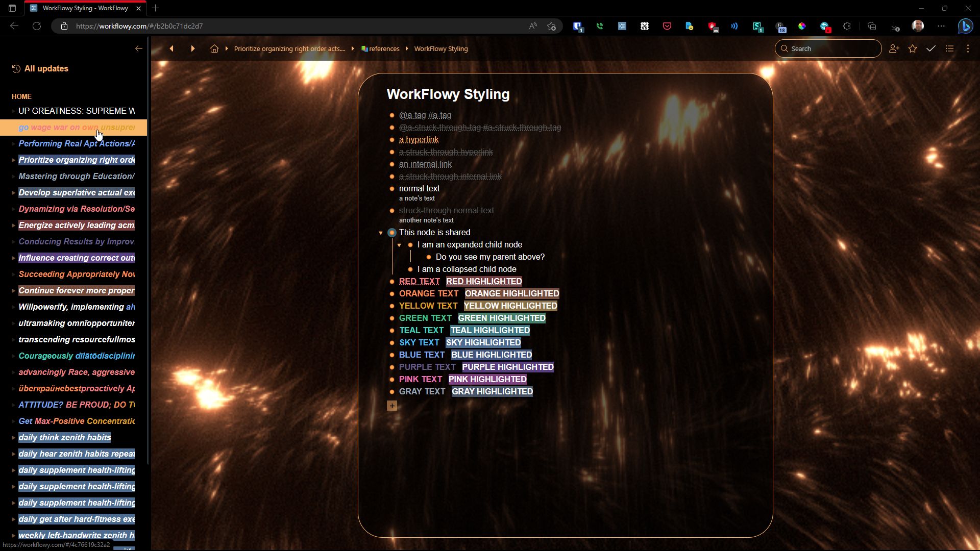Expand 'Prioritize organizing right' sidebar item
Viewport: 980px width, 551px height.
pos(13,160)
